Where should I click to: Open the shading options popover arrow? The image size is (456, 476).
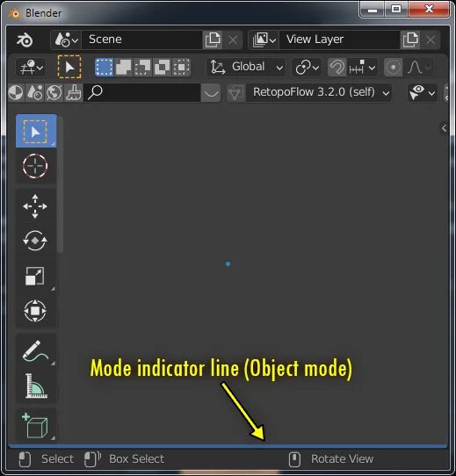[211, 93]
